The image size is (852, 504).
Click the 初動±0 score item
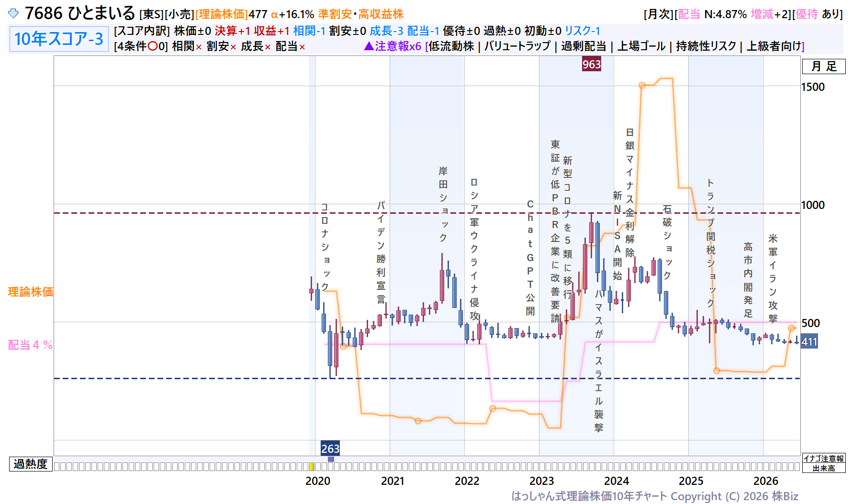point(543,31)
